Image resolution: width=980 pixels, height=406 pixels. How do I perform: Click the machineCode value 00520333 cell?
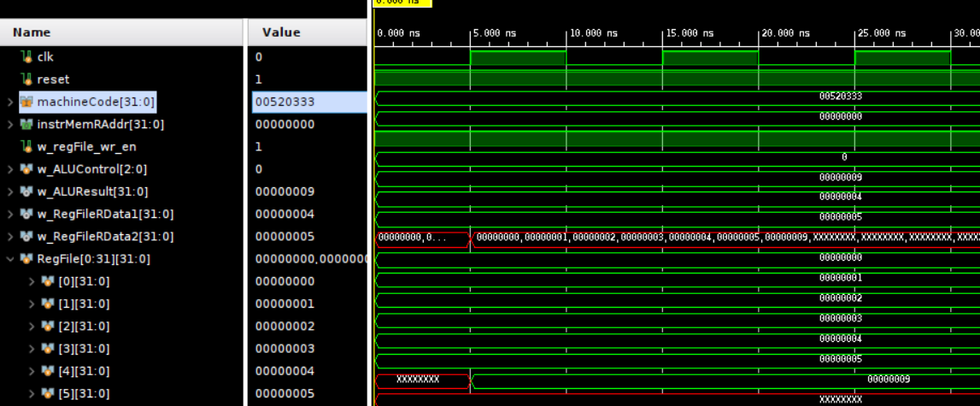coord(308,102)
